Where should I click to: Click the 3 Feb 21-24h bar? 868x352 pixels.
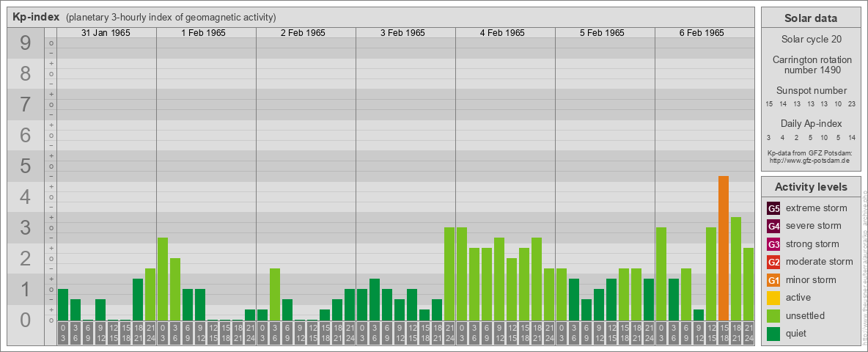point(449,274)
